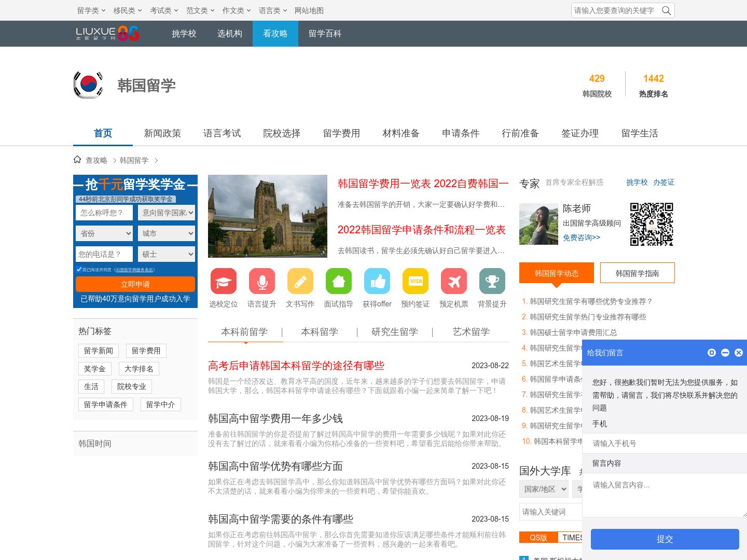Click the pop-out icon in 给我们留言 header
The height and width of the screenshot is (560, 747).
point(712,353)
